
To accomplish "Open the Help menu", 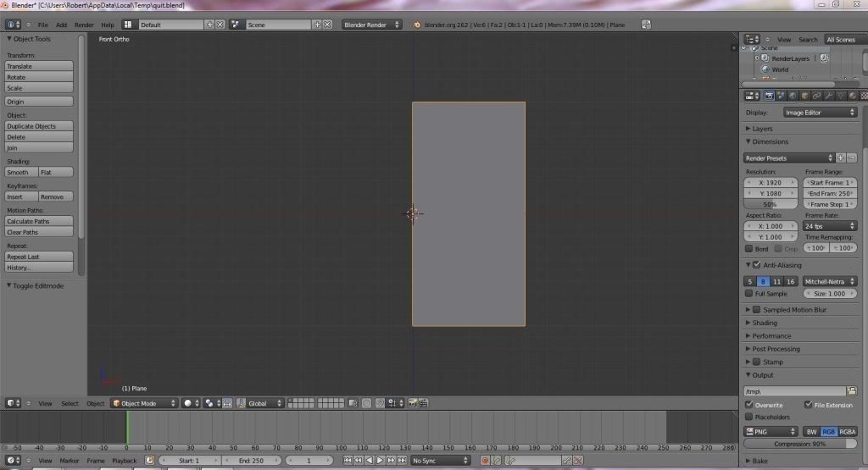I will pyautogui.click(x=108, y=25).
